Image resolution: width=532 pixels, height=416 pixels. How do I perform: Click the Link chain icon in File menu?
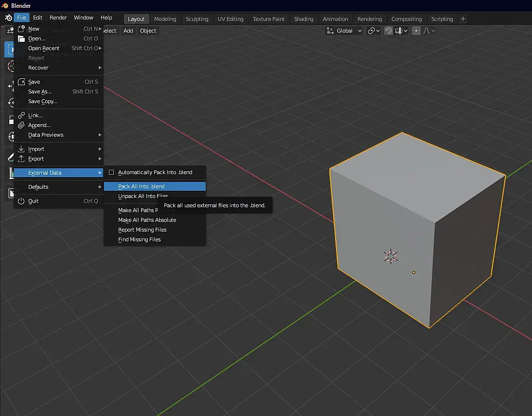(x=21, y=115)
